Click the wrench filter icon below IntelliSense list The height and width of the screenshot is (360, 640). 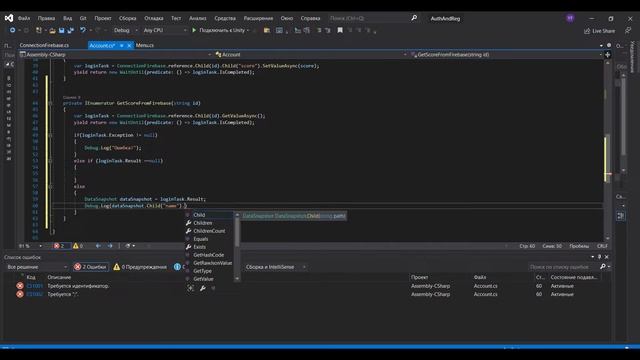pyautogui.click(x=203, y=288)
